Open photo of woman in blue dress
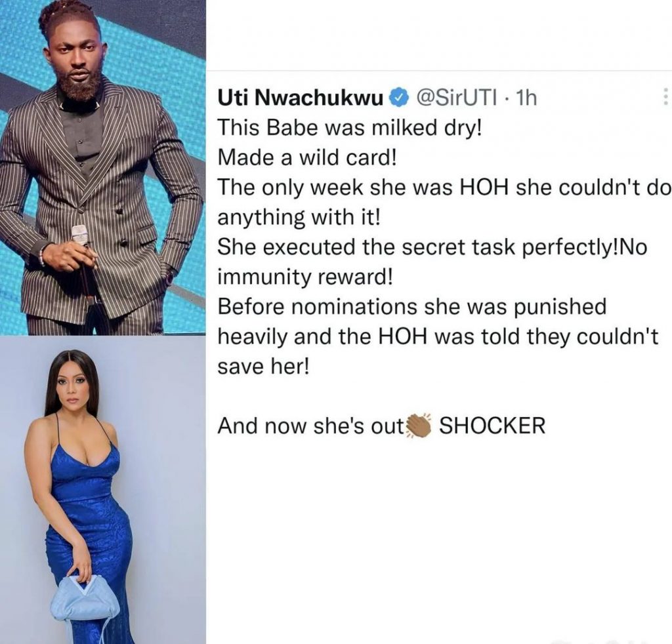 click(103, 491)
